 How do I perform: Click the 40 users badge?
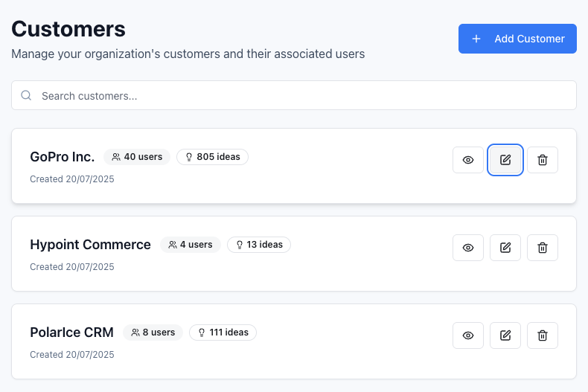coord(137,157)
